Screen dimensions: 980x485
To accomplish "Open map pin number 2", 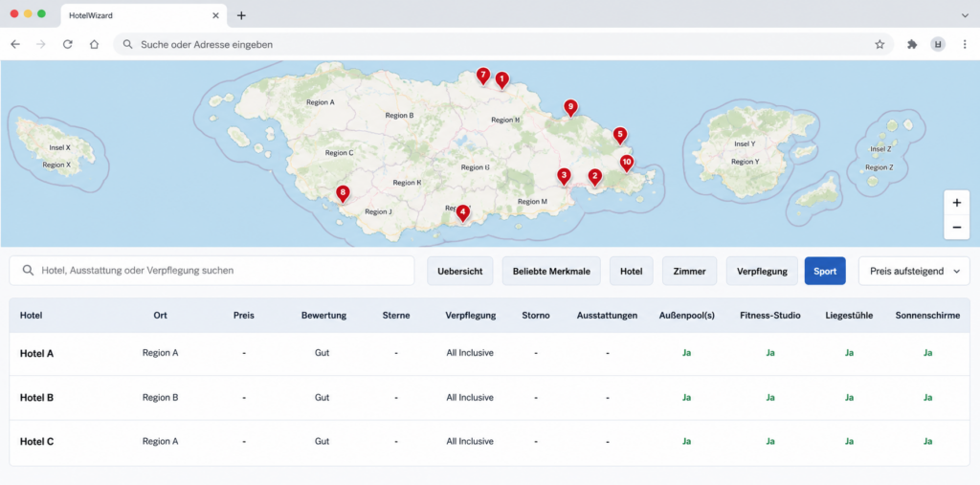I will click(594, 178).
